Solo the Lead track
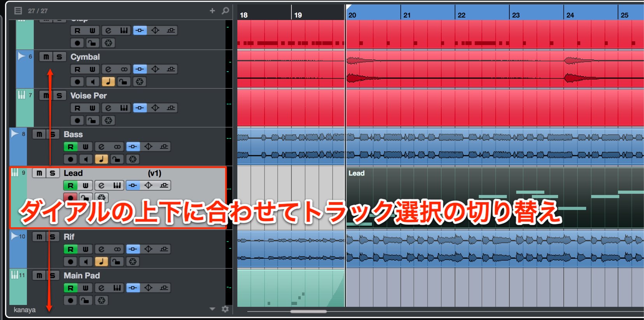This screenshot has width=644, height=320. tap(52, 173)
